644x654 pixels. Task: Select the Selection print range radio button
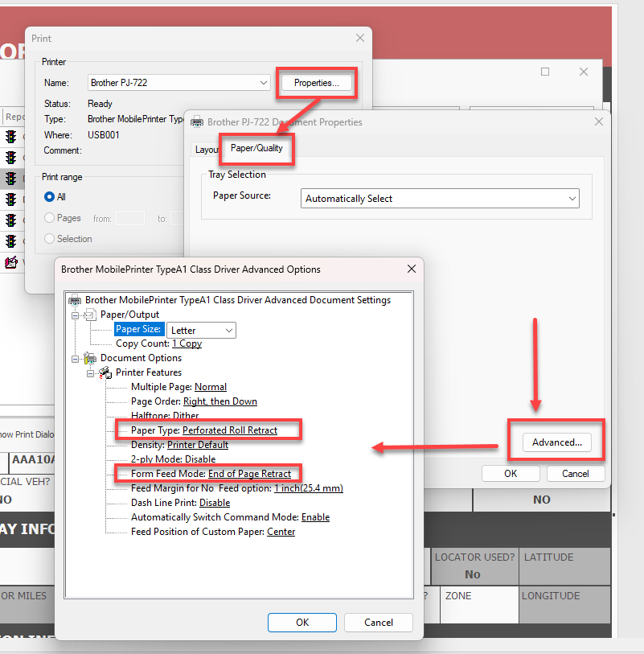pyautogui.click(x=50, y=239)
